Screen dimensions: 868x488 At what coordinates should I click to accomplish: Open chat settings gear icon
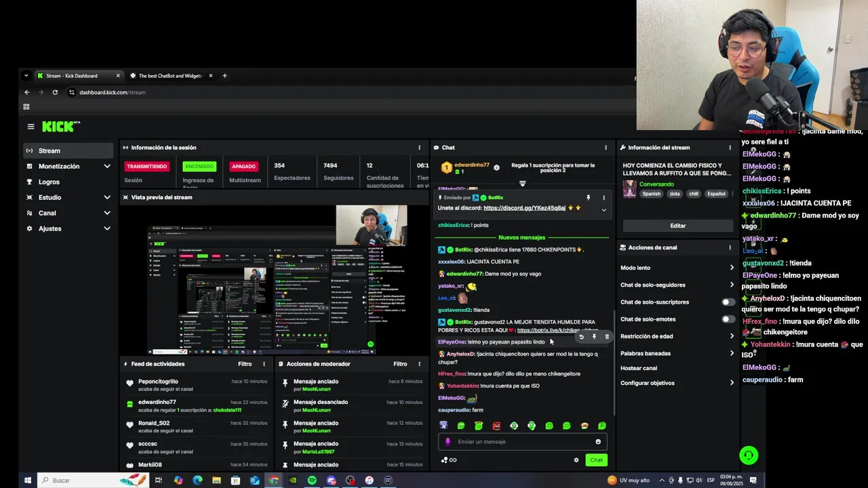(x=576, y=460)
